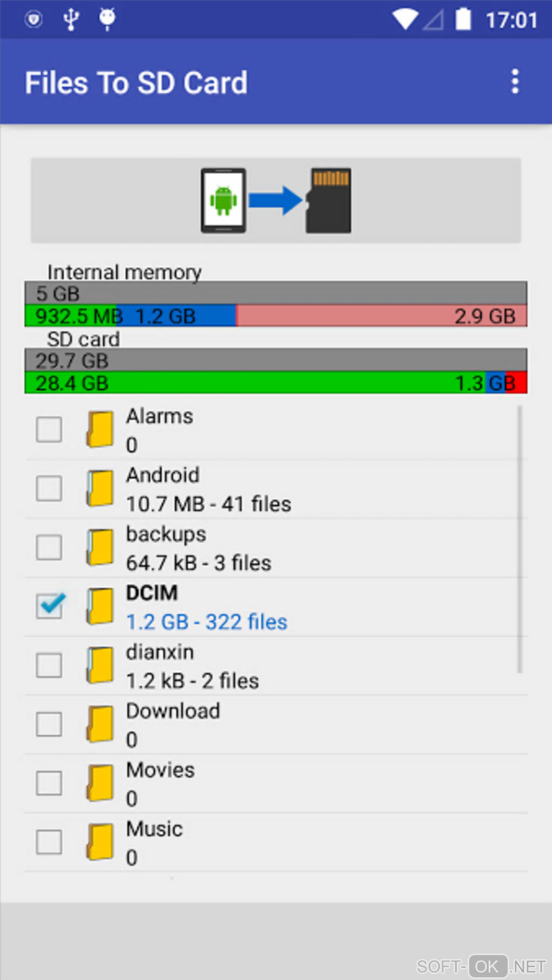The height and width of the screenshot is (980, 552).
Task: Tap the Android 10.7 MB - 41 files label
Action: (x=208, y=504)
